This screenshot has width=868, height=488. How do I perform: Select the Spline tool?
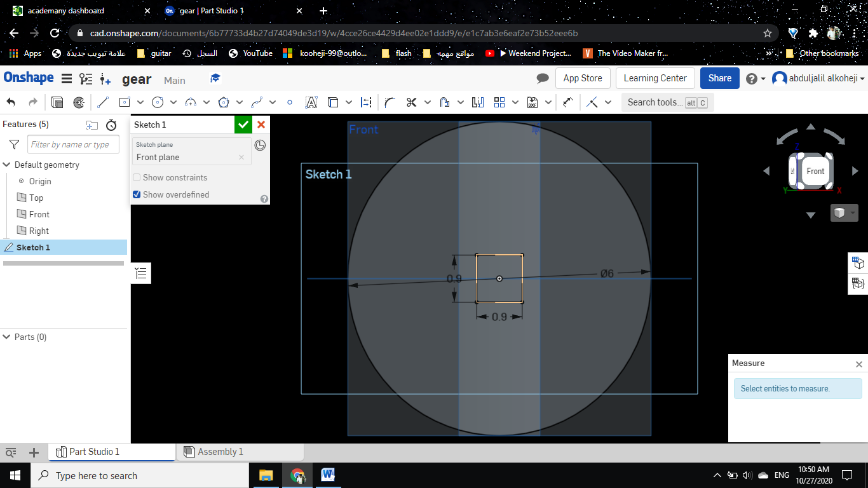[x=257, y=102]
